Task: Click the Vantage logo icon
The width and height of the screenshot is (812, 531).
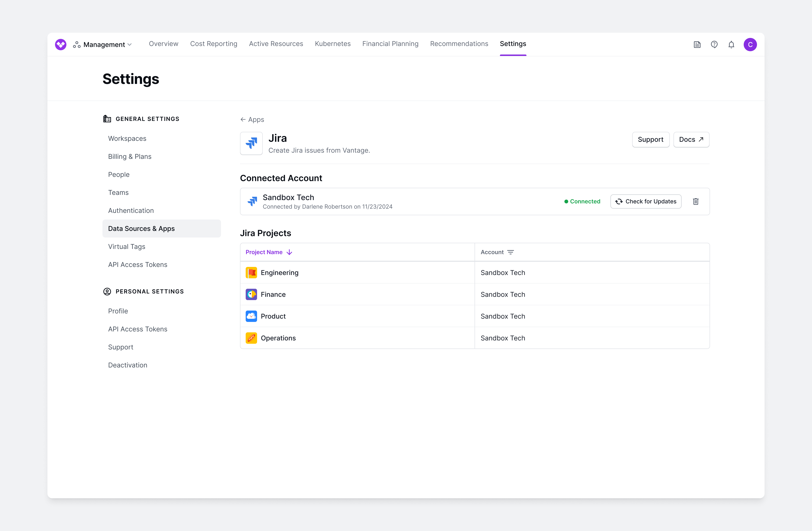Action: click(x=61, y=44)
